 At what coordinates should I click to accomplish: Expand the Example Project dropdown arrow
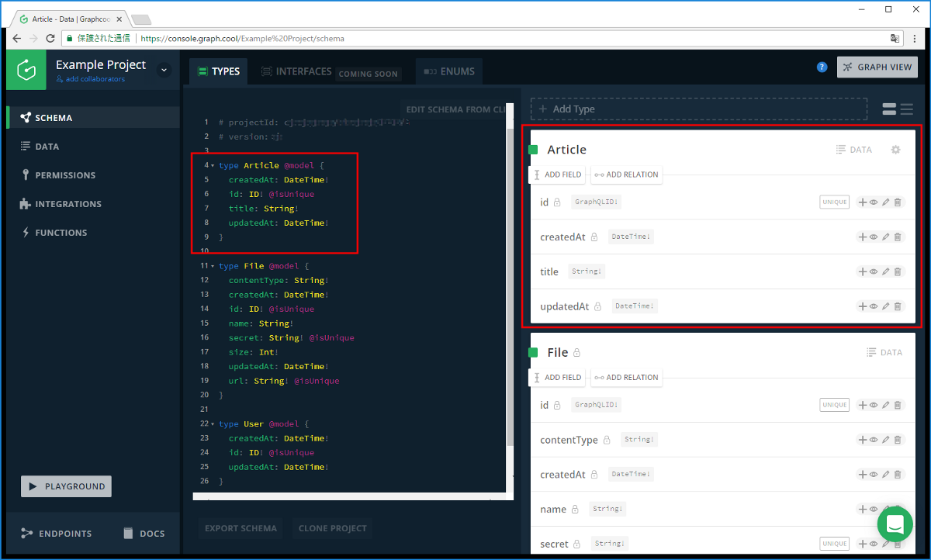point(164,70)
